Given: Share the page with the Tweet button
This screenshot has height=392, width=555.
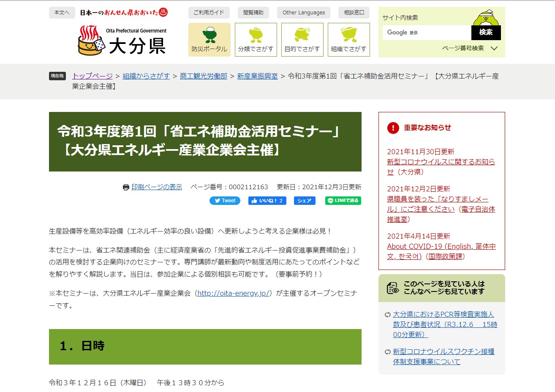Looking at the screenshot, I should tap(225, 201).
